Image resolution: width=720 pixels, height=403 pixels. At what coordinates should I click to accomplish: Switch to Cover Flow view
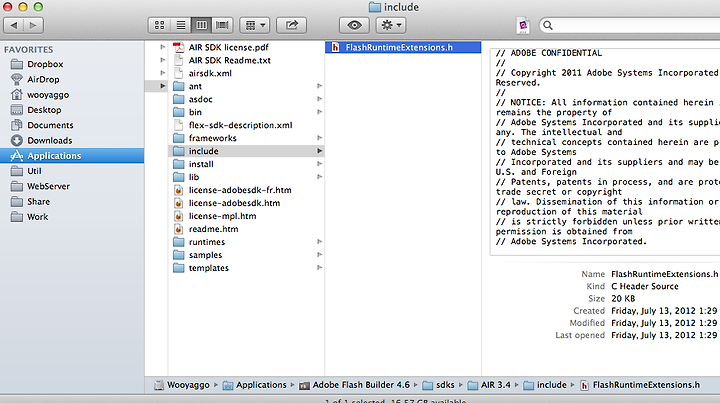coord(222,25)
